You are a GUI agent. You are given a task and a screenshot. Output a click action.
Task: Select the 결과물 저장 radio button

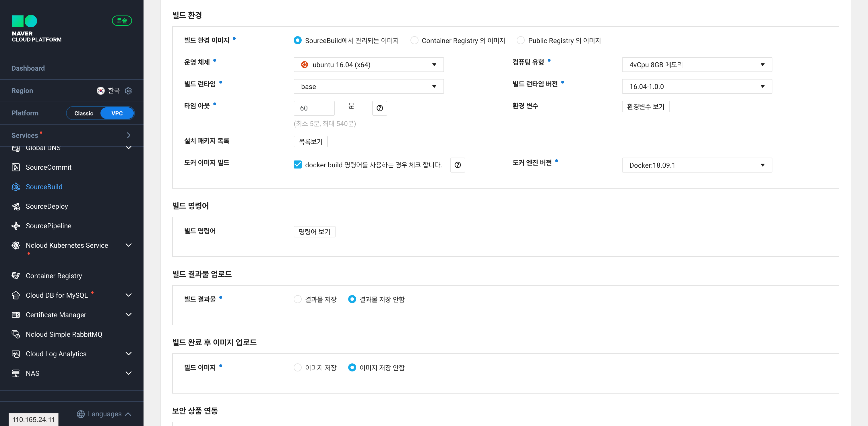pyautogui.click(x=297, y=299)
